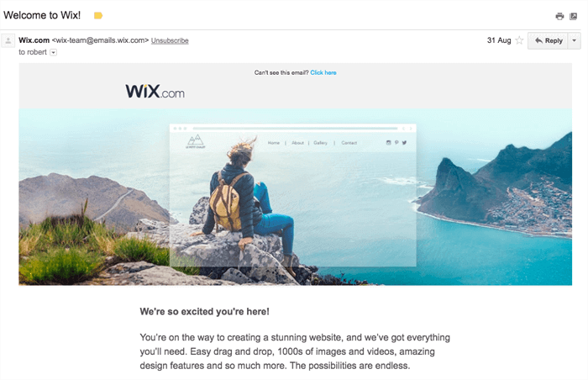The height and width of the screenshot is (380, 588).
Task: Star the email from 31 Aug
Action: pyautogui.click(x=519, y=40)
